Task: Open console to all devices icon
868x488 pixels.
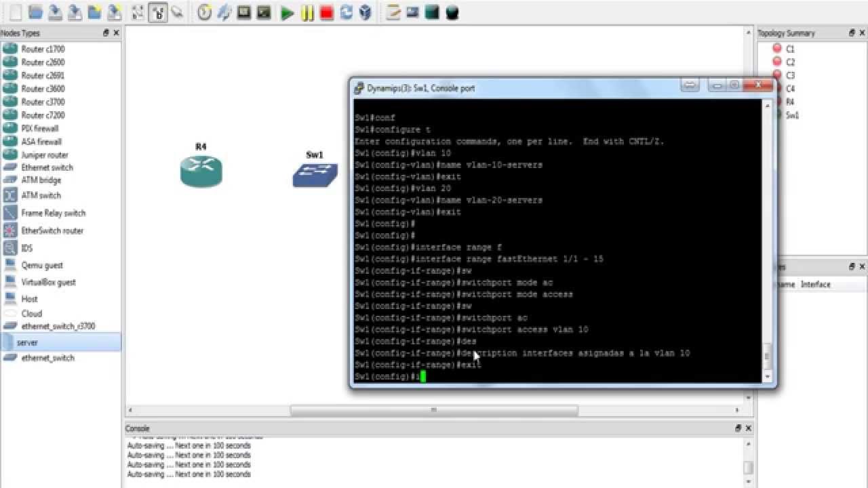Action: click(x=243, y=12)
